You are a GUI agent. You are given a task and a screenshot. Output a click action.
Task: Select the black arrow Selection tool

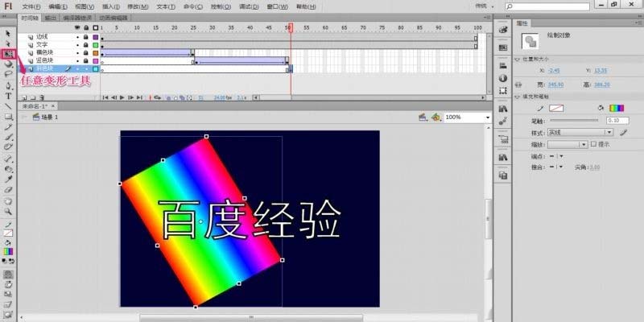point(8,33)
